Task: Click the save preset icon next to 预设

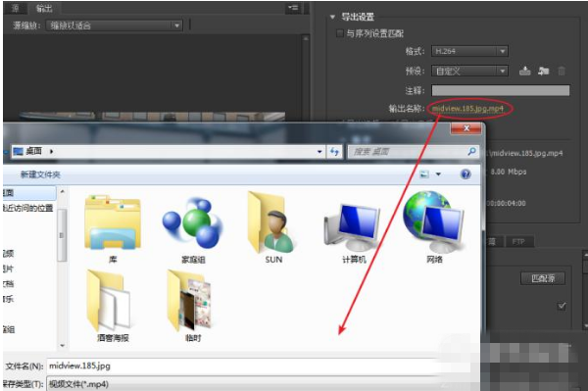Action: pyautogui.click(x=525, y=71)
